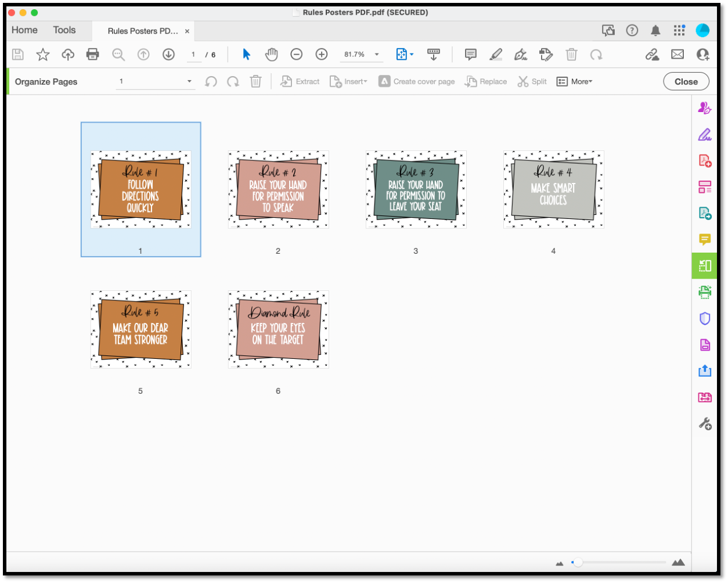This screenshot has width=728, height=583.
Task: Send file by email envelope icon
Action: click(x=677, y=55)
